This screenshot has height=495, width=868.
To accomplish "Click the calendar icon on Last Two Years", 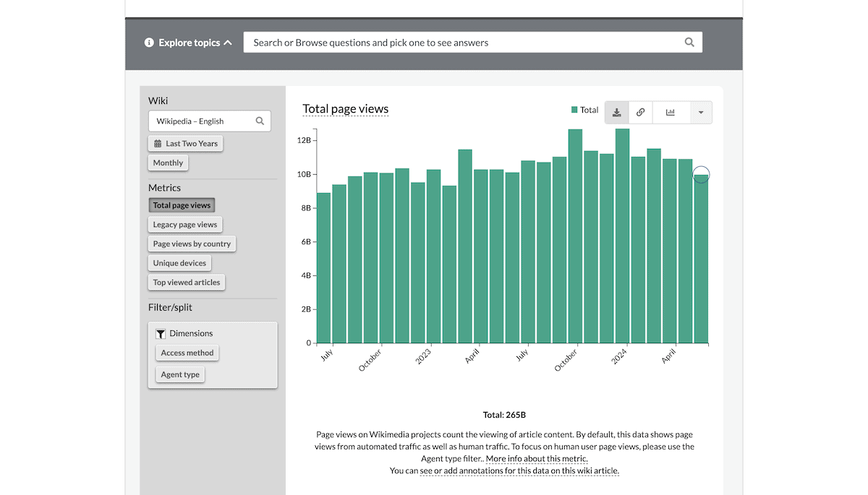I will click(x=158, y=143).
